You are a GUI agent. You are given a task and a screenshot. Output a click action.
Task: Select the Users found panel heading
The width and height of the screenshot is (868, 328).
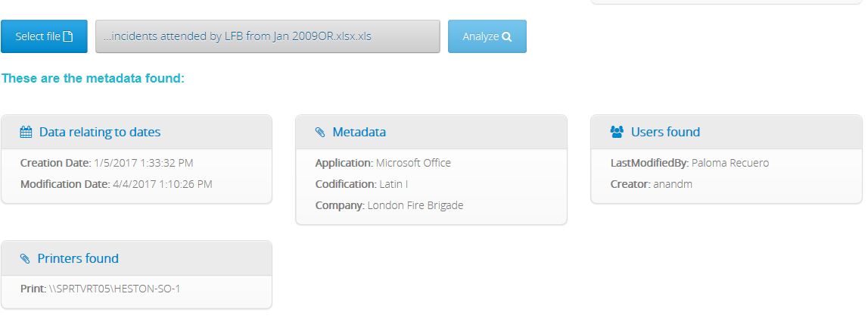click(x=665, y=132)
